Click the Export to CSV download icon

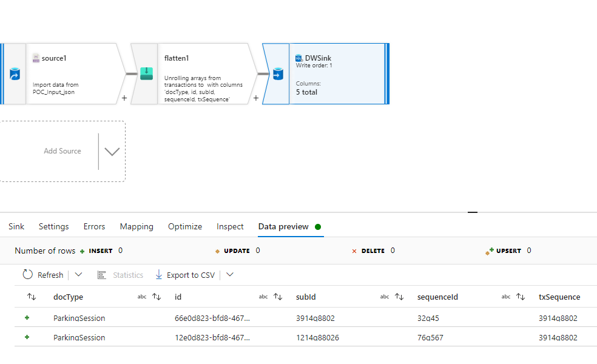tap(159, 275)
